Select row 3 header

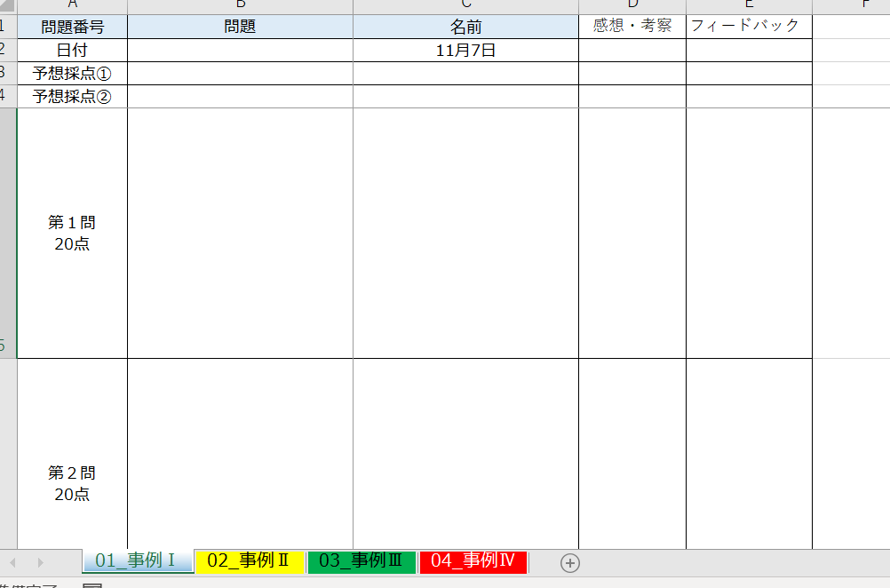[8, 73]
